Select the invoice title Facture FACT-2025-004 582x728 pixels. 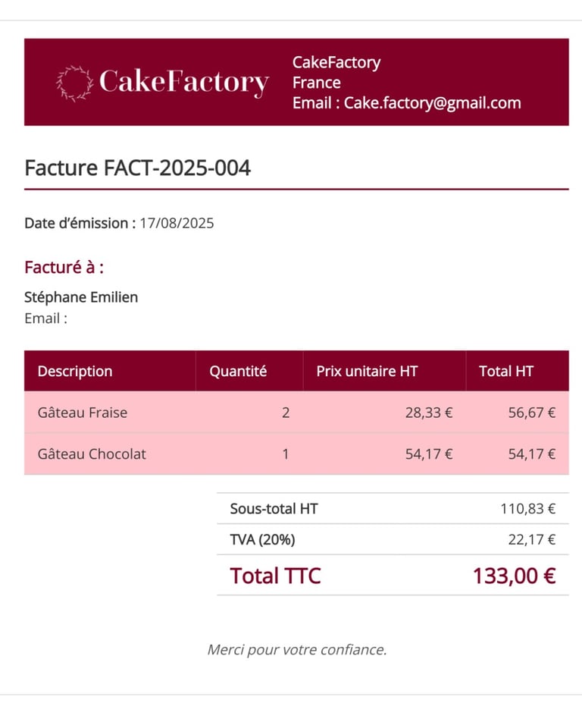(137, 168)
